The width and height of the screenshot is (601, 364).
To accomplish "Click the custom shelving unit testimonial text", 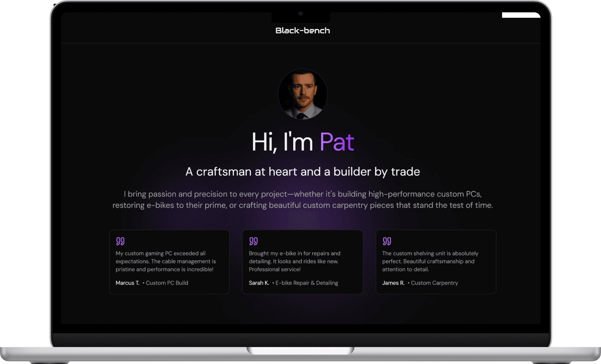I will pyautogui.click(x=430, y=261).
